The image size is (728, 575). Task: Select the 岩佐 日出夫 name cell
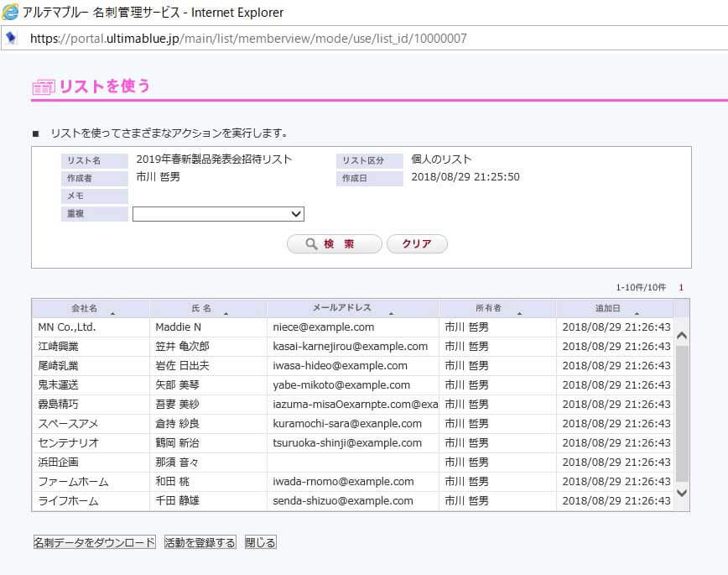point(208,366)
